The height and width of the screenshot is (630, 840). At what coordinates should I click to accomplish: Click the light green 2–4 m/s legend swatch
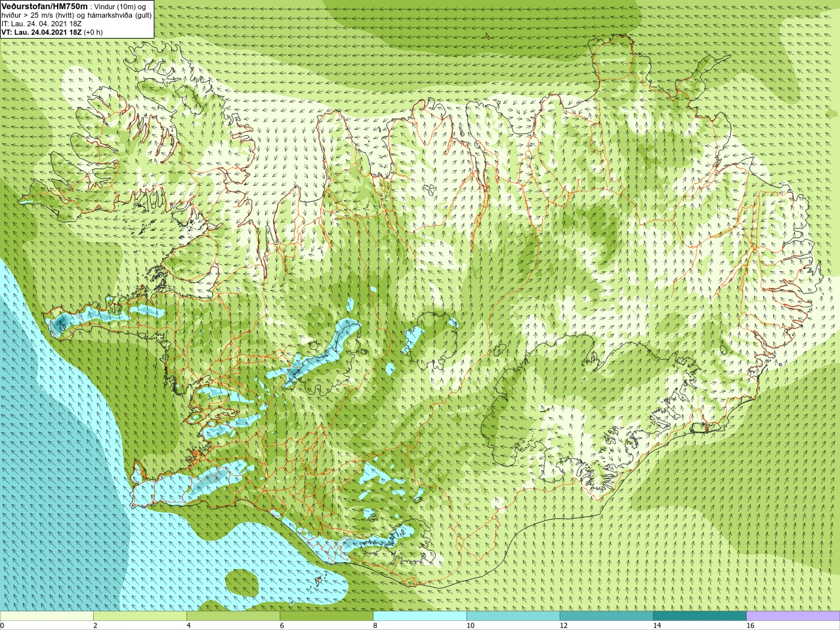click(x=140, y=616)
